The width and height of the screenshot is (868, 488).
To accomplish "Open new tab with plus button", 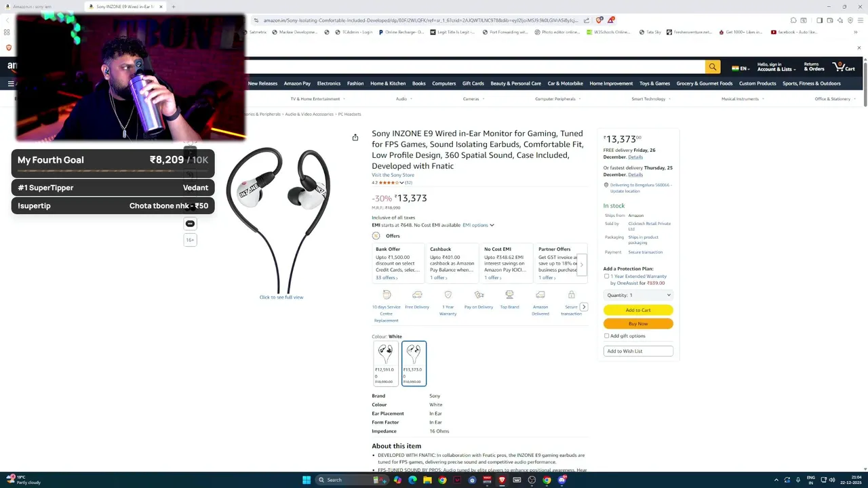I will (174, 7).
